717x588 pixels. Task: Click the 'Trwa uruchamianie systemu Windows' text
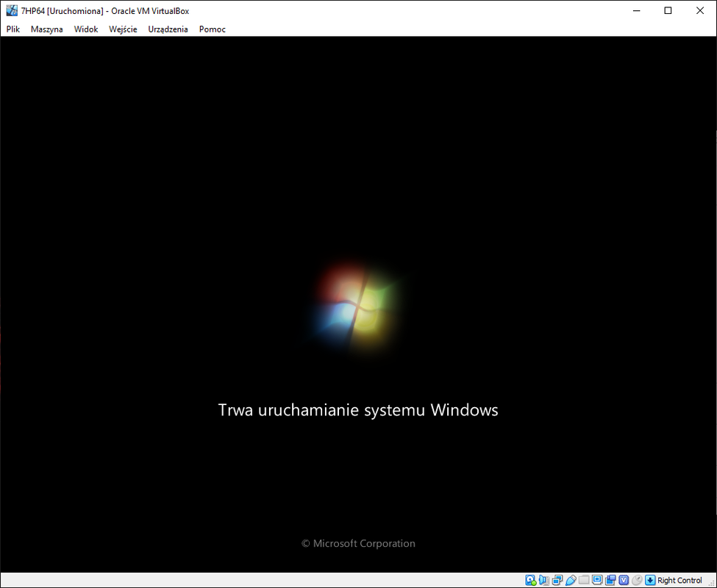click(x=358, y=410)
